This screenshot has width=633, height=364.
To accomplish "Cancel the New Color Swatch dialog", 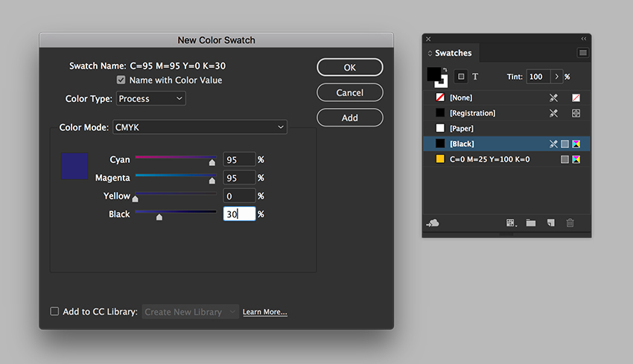I will pos(349,92).
